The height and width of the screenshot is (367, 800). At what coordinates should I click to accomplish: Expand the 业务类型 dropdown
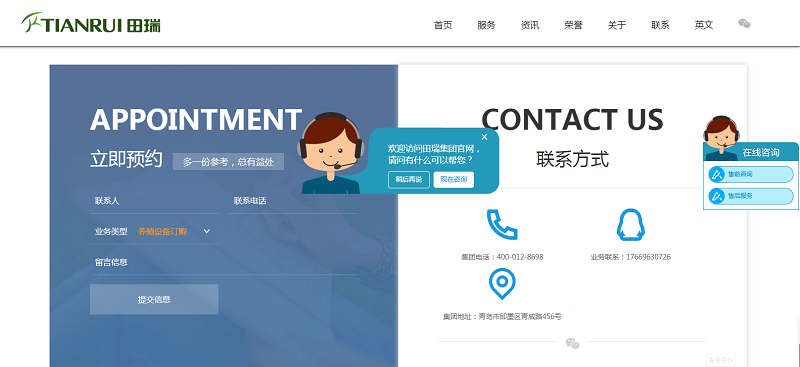point(207,231)
